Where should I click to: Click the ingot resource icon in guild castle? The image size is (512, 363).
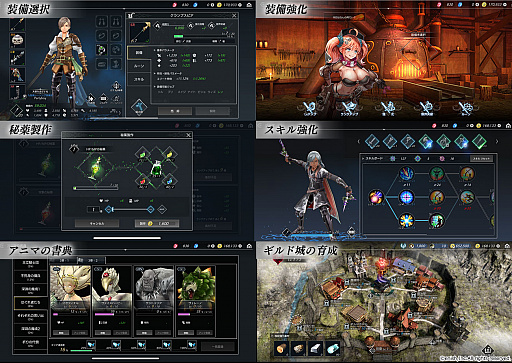pyautogui.click(x=315, y=348)
